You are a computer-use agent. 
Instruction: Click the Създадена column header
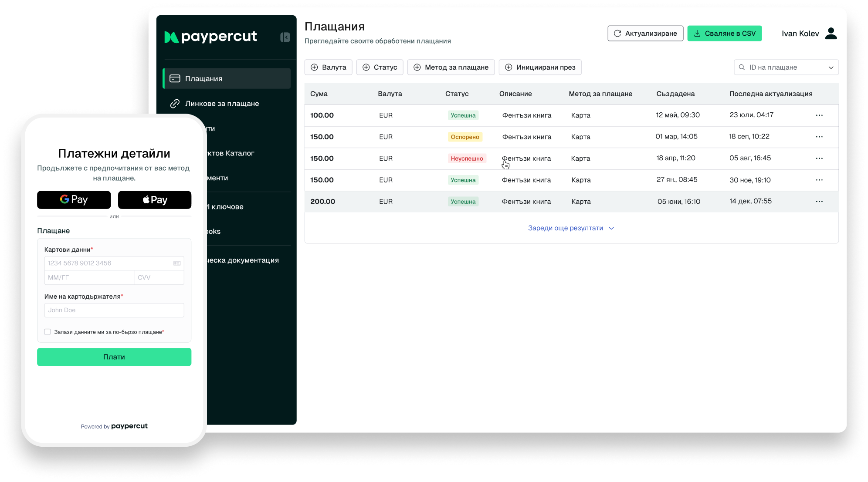(675, 94)
